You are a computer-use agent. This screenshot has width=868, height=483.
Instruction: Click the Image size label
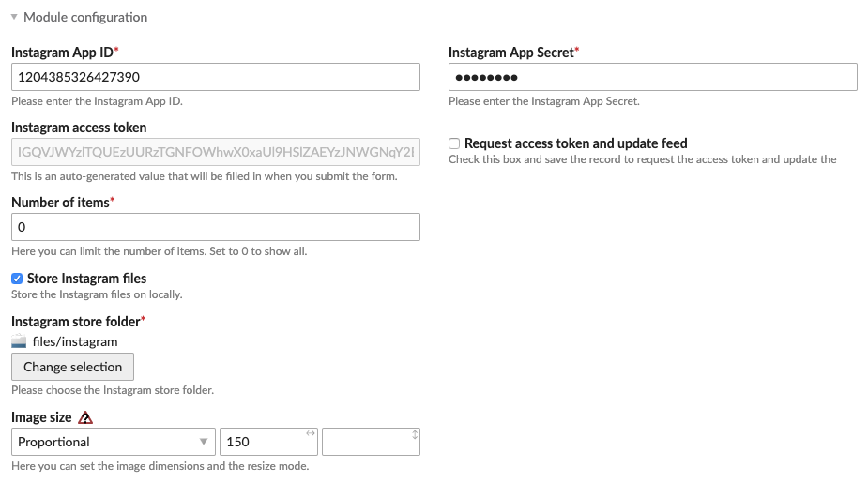(x=41, y=417)
